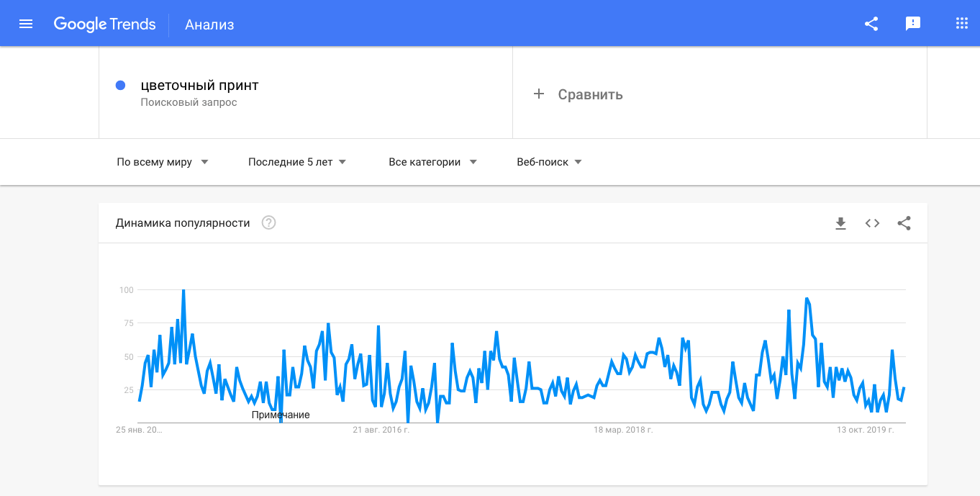
Task: Open the Последние 5 лет time range
Action: 297,162
